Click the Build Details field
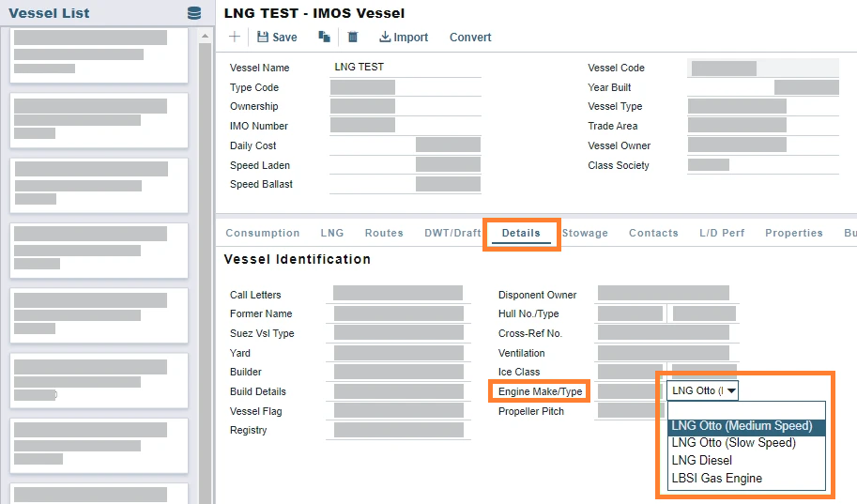 pos(398,391)
